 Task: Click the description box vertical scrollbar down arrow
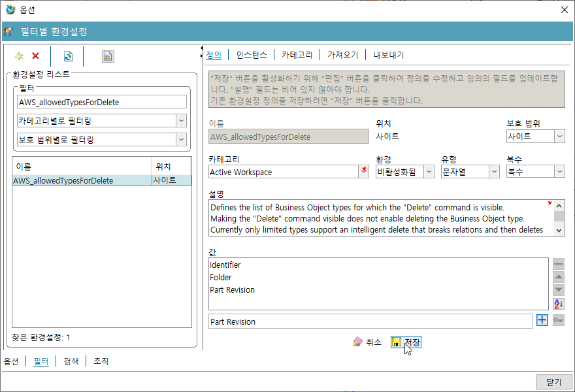[x=559, y=229]
